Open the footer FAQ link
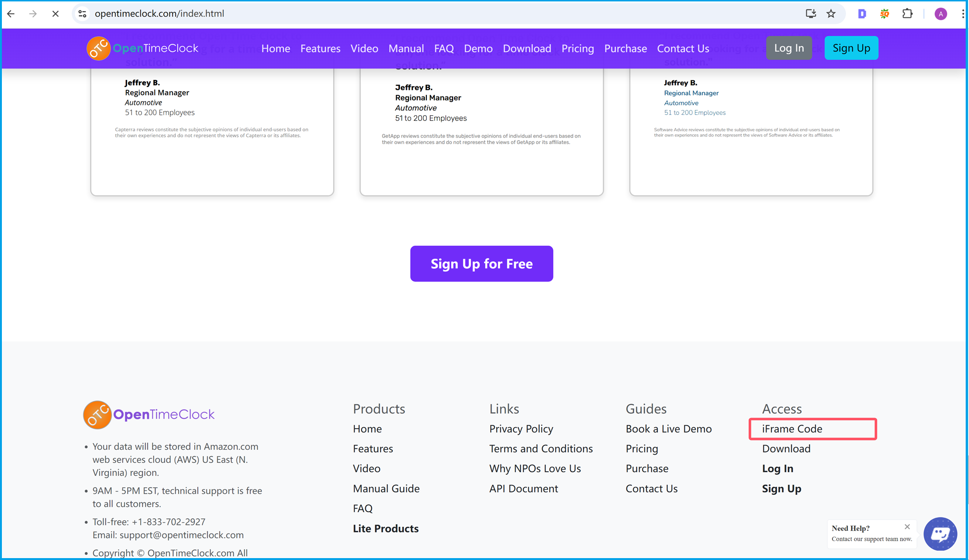 click(363, 508)
